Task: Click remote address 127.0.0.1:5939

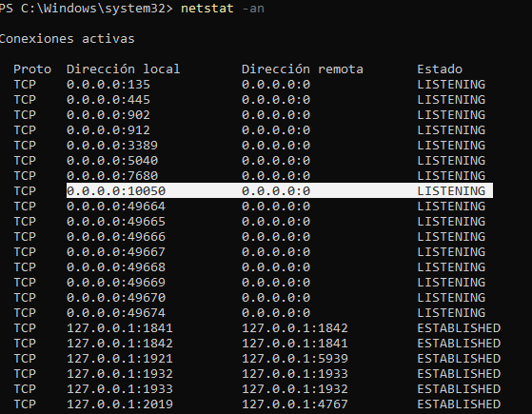Action: pos(295,359)
